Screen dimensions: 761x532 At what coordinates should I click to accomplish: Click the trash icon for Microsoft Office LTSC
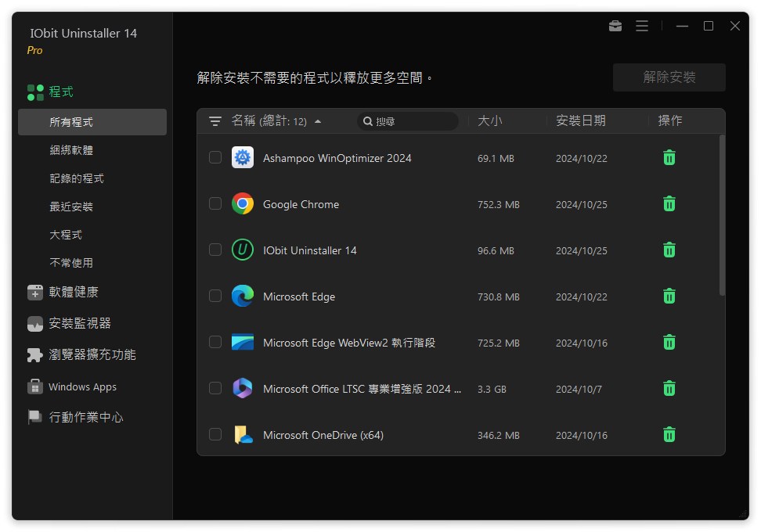[669, 389]
